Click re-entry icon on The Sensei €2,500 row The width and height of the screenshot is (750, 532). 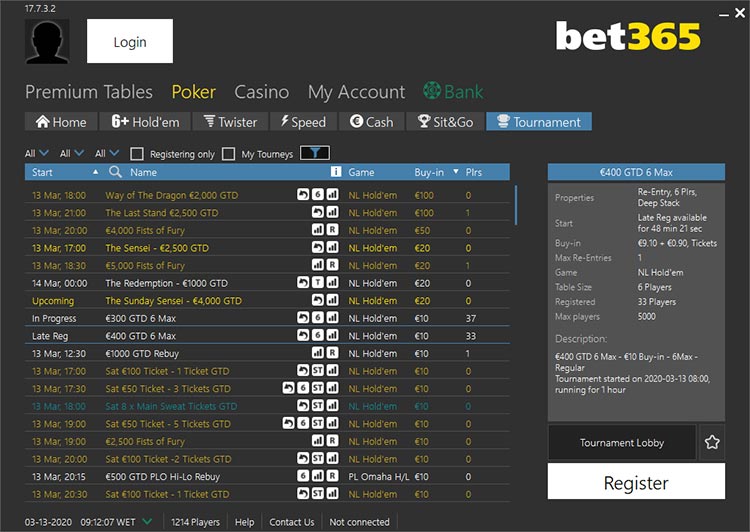coord(318,248)
